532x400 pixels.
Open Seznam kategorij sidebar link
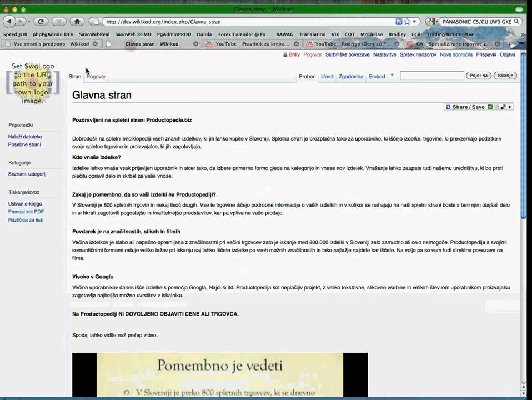coord(27,174)
